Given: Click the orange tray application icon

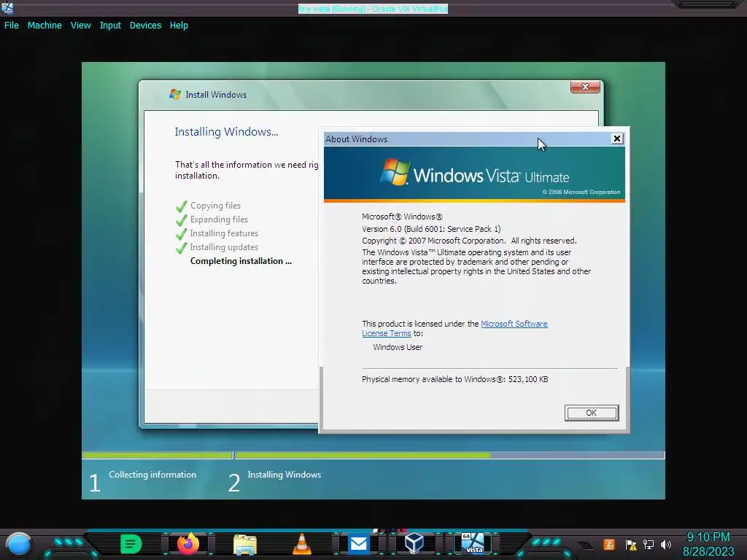Looking at the screenshot, I should [x=608, y=544].
